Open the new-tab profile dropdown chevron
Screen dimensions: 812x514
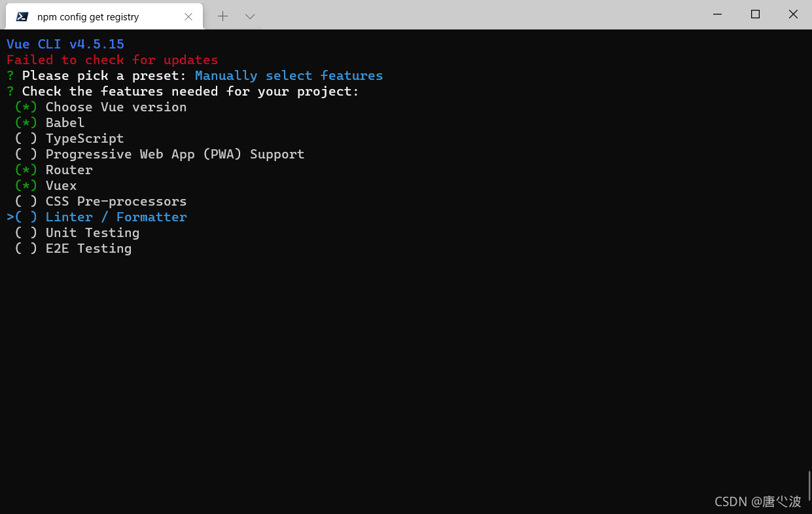tap(250, 16)
